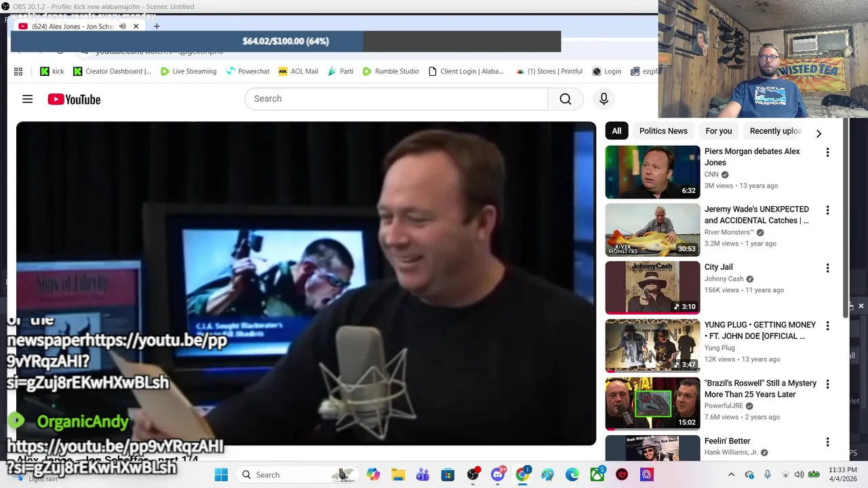Open File Explorer from the taskbar
Image resolution: width=868 pixels, height=488 pixels.
tap(397, 474)
